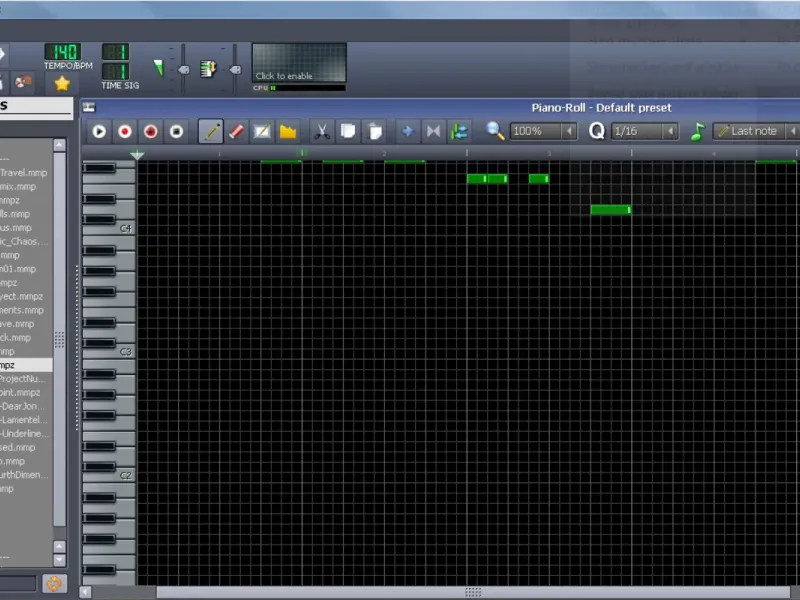The width and height of the screenshot is (800, 600).
Task: Select urthDimen... file entry
Action: coord(24,475)
